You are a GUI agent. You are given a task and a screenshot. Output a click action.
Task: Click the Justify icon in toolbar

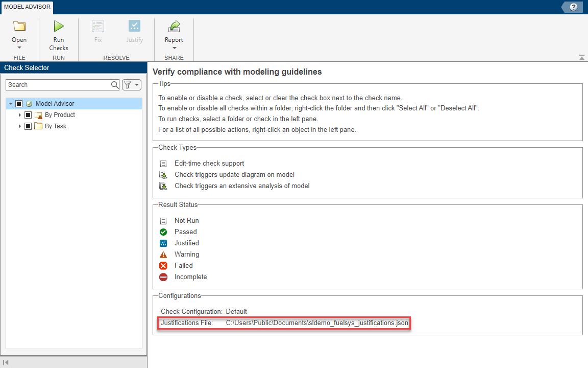click(135, 27)
